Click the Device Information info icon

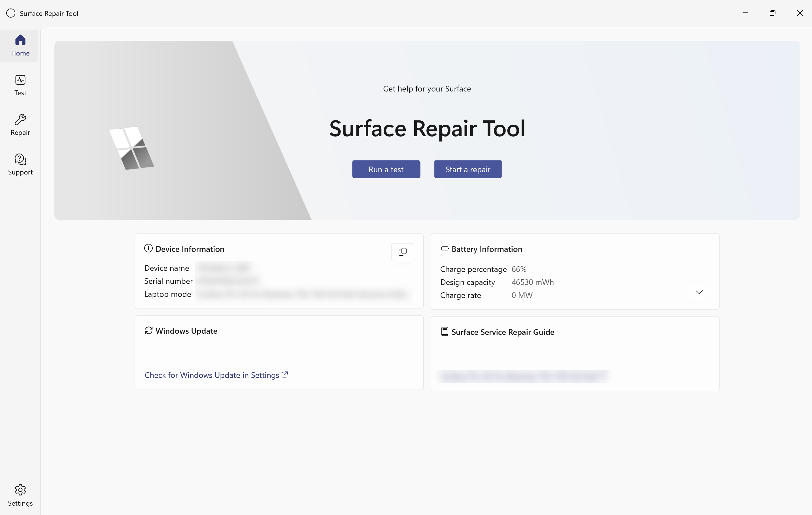coord(148,248)
